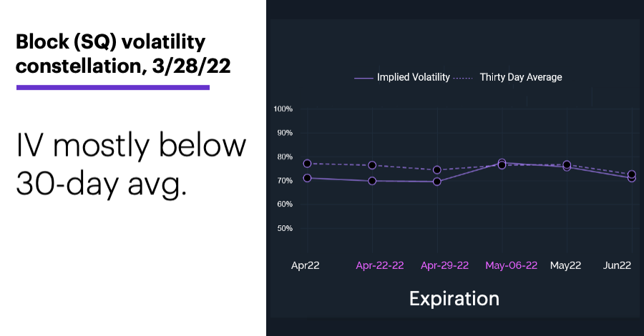
Task: Click the Apr22 implied volatility data point
Action: click(307, 178)
